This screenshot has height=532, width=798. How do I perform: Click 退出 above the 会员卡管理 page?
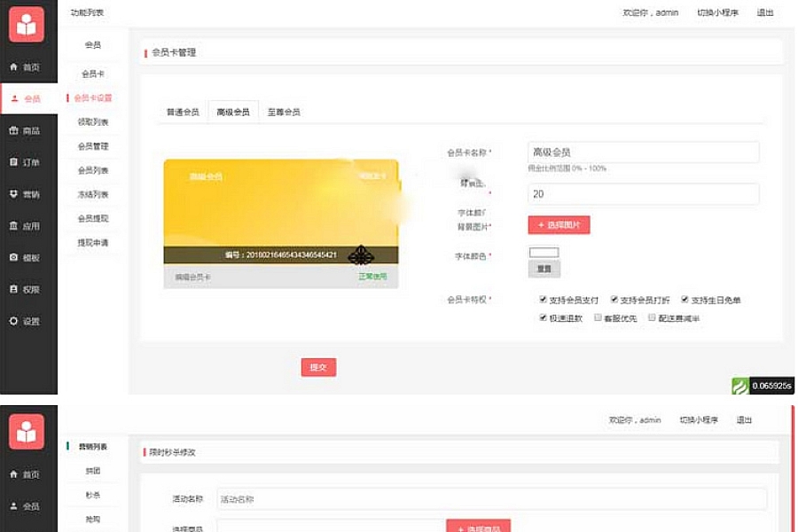765,12
